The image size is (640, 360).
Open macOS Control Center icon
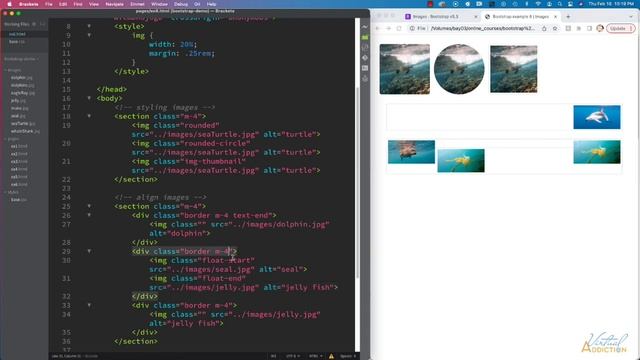(570, 4)
